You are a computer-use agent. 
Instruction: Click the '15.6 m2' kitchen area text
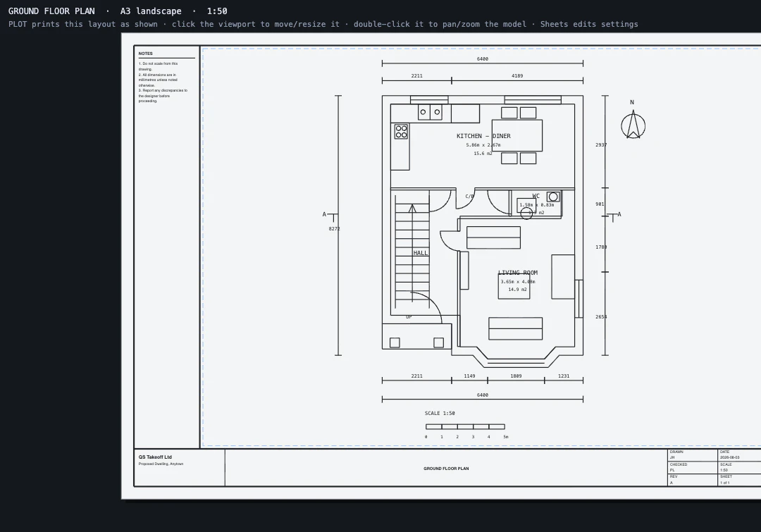tap(483, 154)
